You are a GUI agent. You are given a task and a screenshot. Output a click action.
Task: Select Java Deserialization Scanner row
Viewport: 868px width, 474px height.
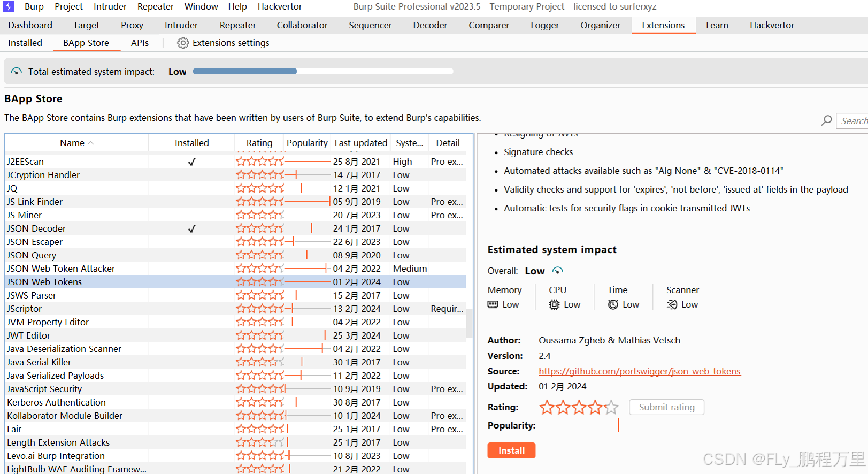click(x=235, y=349)
